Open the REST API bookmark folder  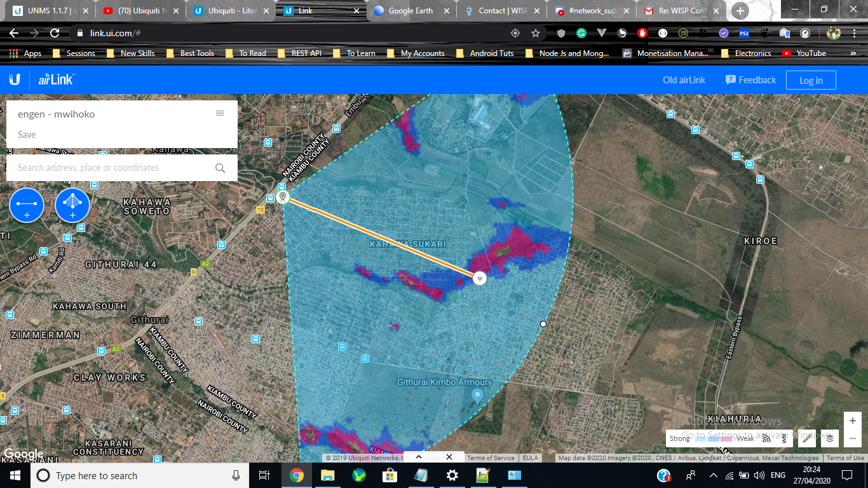tap(299, 53)
